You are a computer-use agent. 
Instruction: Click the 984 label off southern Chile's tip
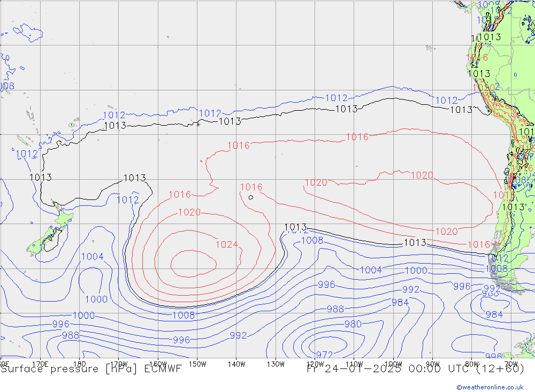click(x=494, y=314)
